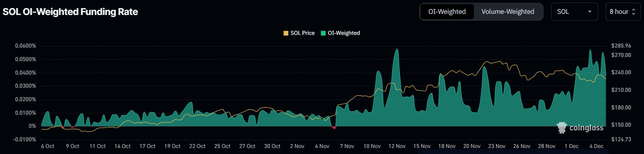Screen dimensions: 644x154
Task: Click the coinglass watermark text
Action: [x=586, y=128]
